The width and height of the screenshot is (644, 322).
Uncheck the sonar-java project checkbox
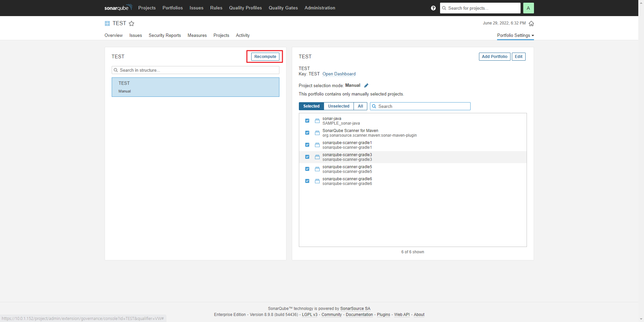point(307,121)
